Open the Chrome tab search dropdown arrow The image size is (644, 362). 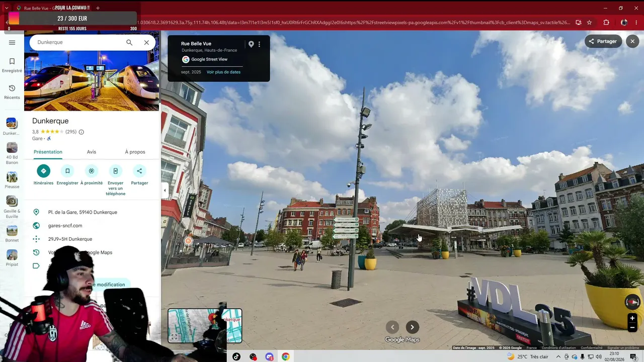[7, 8]
